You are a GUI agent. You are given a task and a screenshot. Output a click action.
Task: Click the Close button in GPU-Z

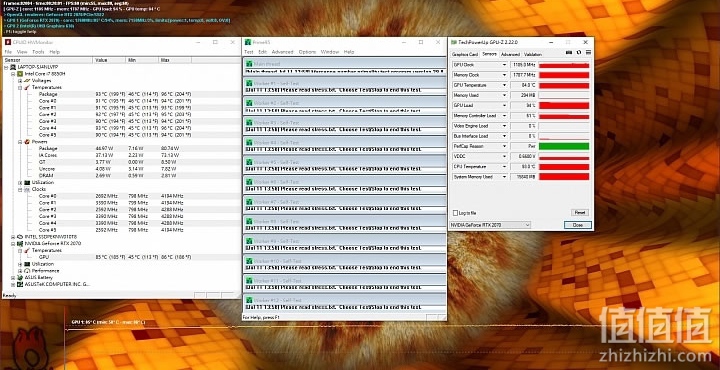tap(578, 225)
